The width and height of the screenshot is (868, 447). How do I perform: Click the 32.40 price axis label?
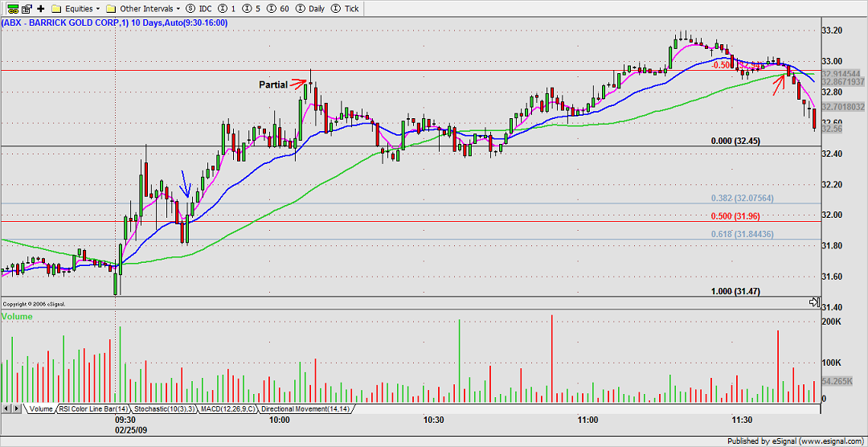[x=832, y=154]
